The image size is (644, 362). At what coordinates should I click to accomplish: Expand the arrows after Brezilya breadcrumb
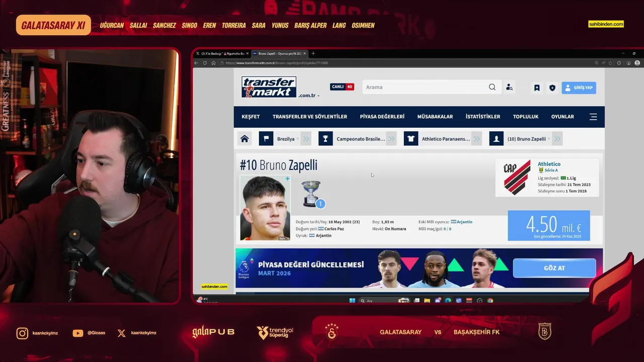coord(305,139)
